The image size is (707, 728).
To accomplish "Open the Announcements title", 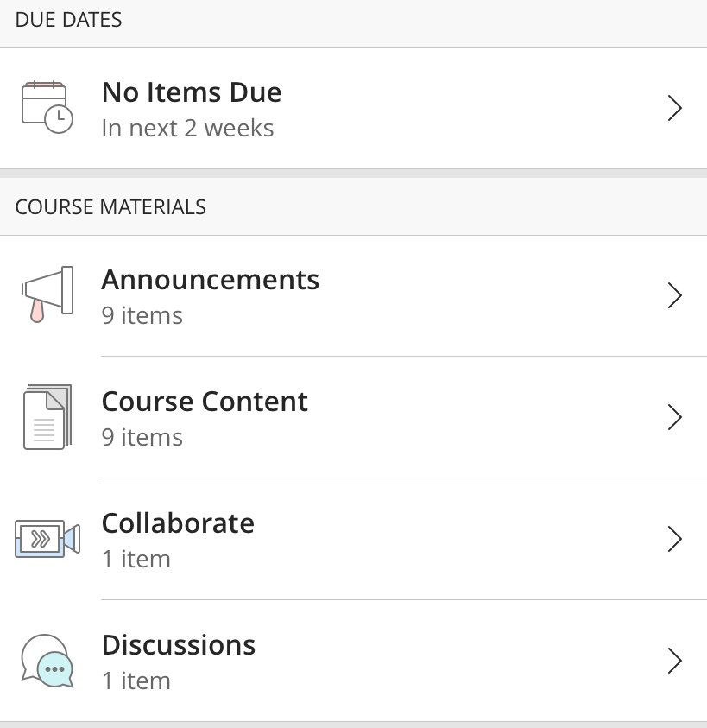I will point(211,280).
